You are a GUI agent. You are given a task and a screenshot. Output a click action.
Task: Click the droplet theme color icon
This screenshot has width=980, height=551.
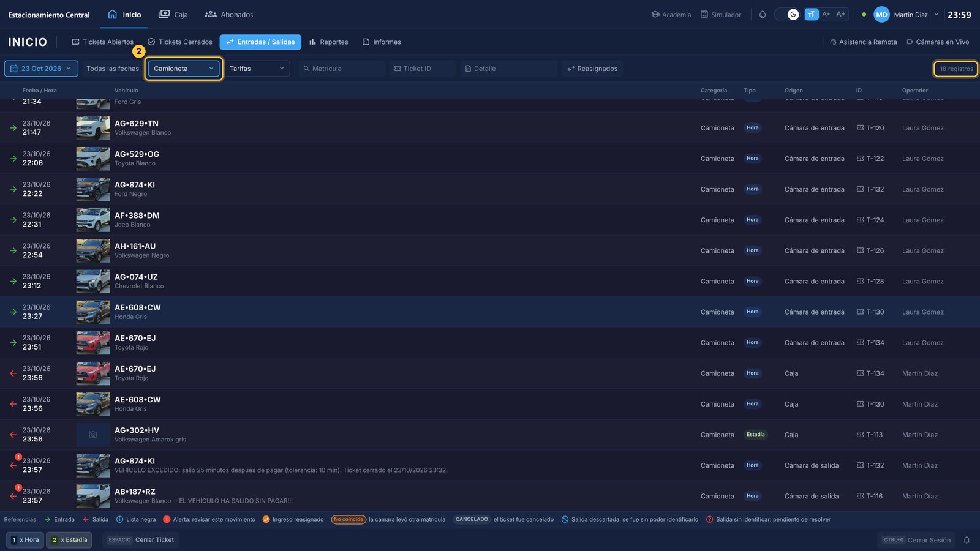coord(763,14)
